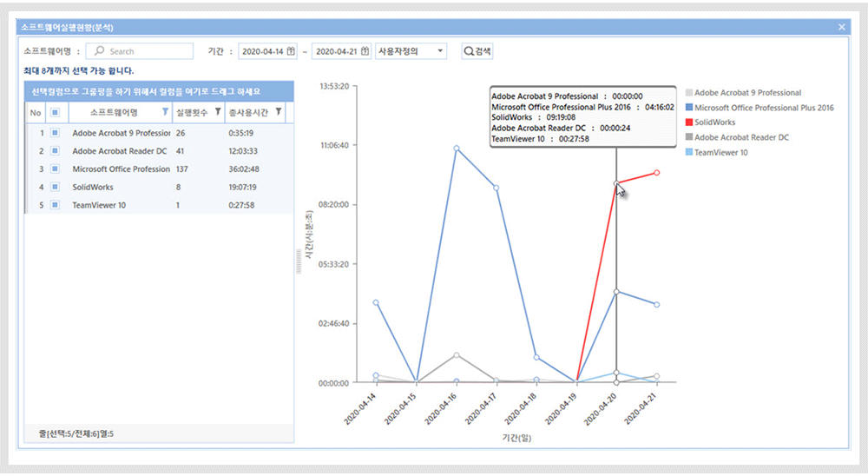Sort by the 총사용시간 column header
The width and height of the screenshot is (868, 476).
point(248,113)
